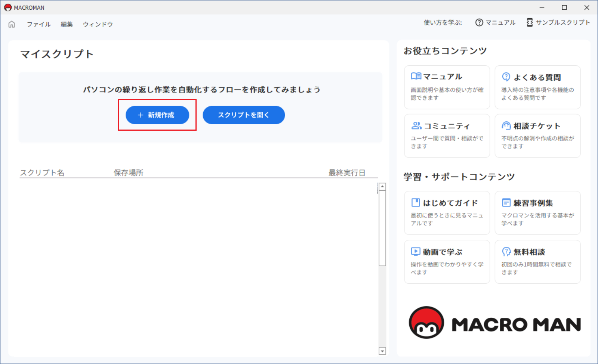This screenshot has width=598, height=364.
Task: Click the script list scroll down arrow
Action: (x=382, y=351)
